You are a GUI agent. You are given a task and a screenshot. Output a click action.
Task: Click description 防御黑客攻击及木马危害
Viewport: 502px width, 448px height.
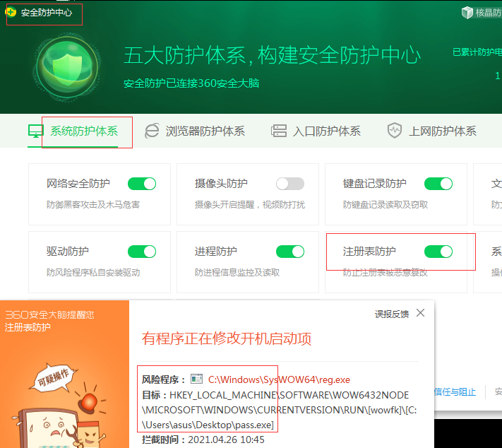pyautogui.click(x=93, y=205)
